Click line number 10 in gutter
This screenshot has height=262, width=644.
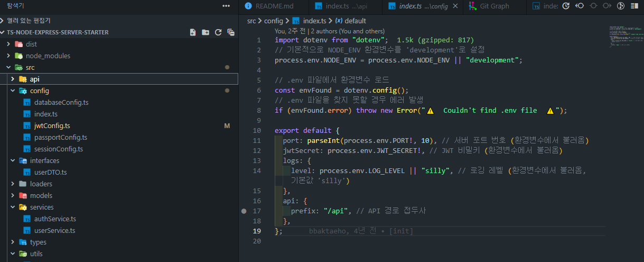(x=257, y=130)
